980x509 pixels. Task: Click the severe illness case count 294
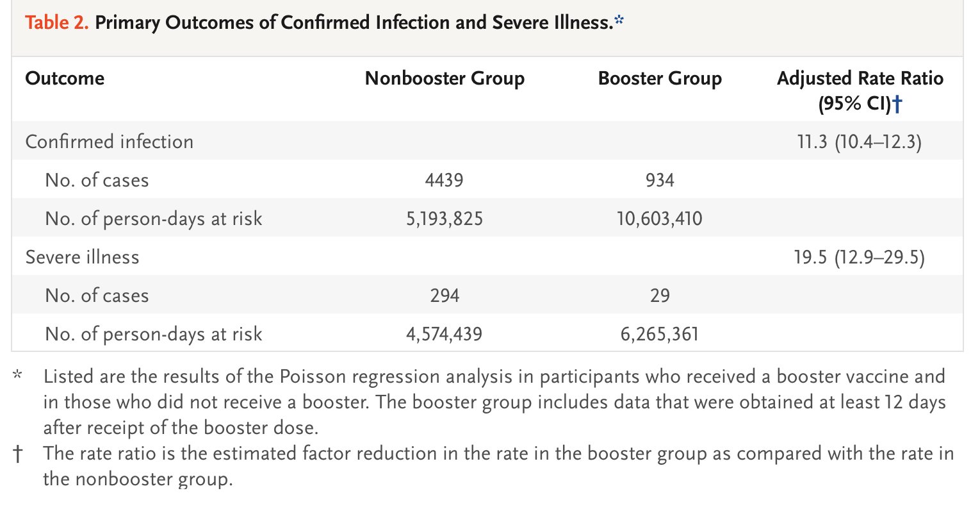444,296
